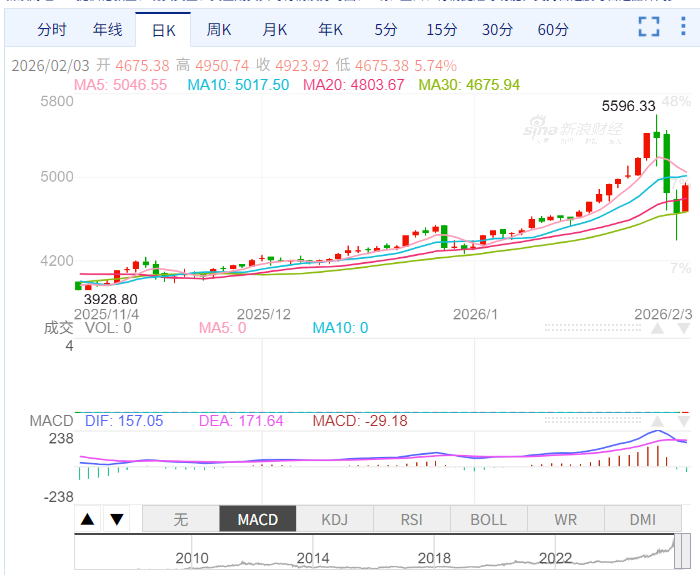This screenshot has width=700, height=575.
Task: Click the MACD: -29.18 value
Action: pos(360,421)
